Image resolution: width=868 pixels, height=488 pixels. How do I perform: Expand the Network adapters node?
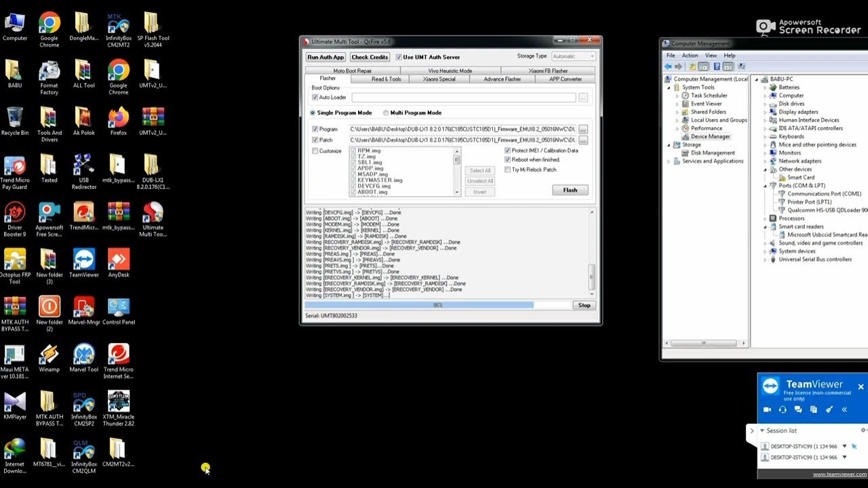pyautogui.click(x=766, y=161)
